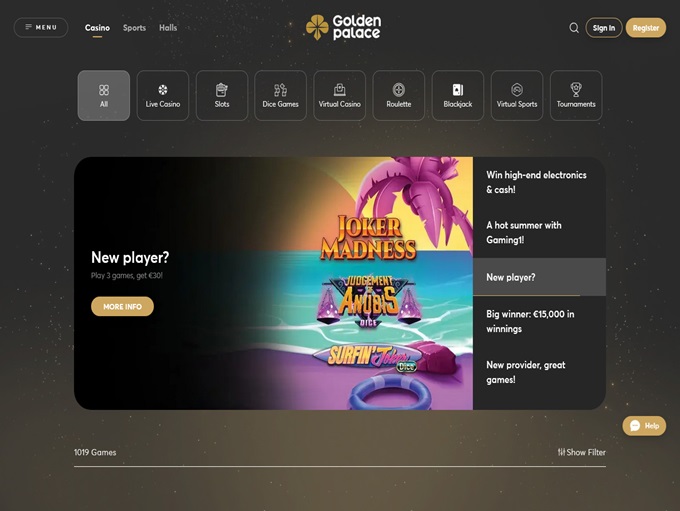Open the Slots category
Image resolution: width=680 pixels, height=511 pixels.
coord(222,95)
